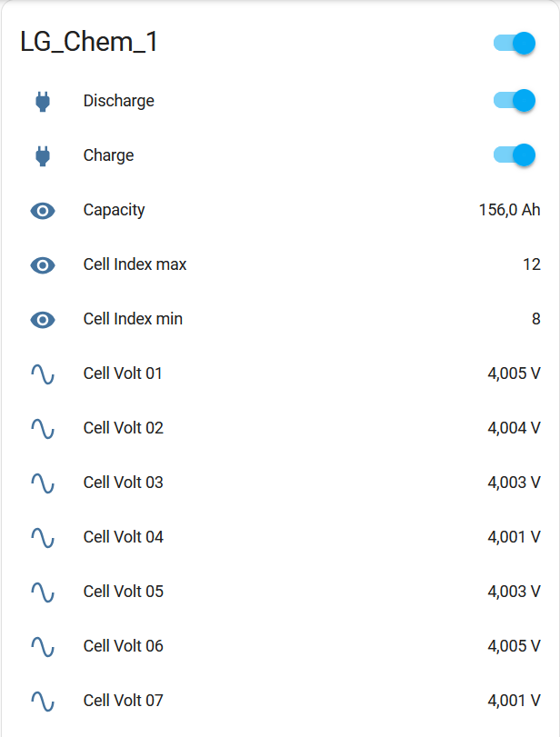Click the eye icon for Cell Index max

[43, 265]
